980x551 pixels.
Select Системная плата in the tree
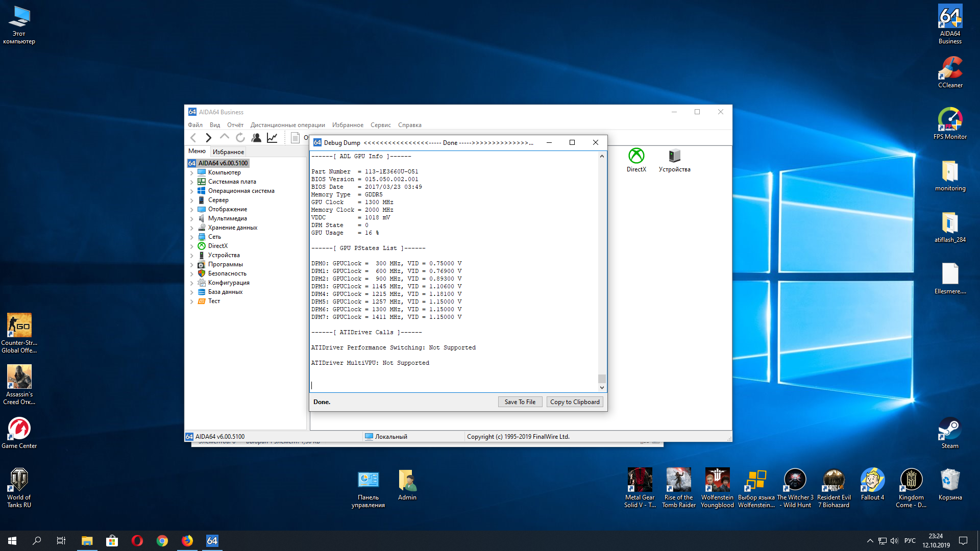pos(232,182)
